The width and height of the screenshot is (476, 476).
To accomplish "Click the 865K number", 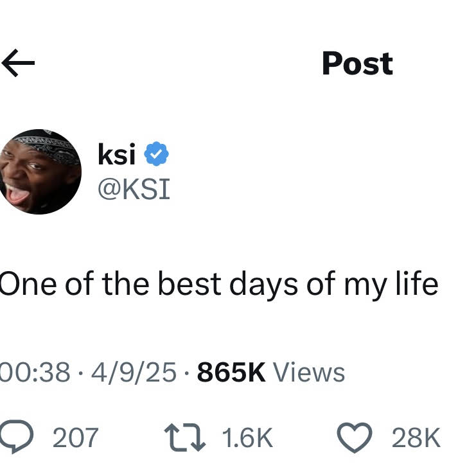I will click(231, 373).
